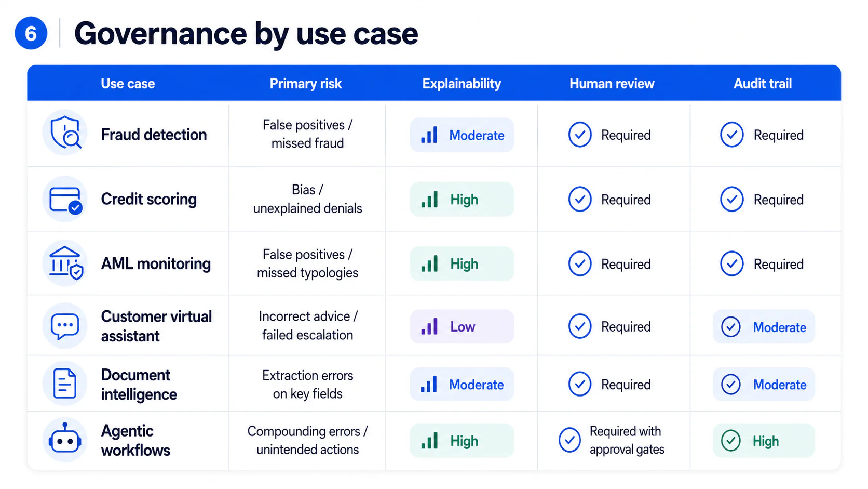Screen dimensions: 868x489
Task: Click the Governance by use case title
Action: click(246, 34)
